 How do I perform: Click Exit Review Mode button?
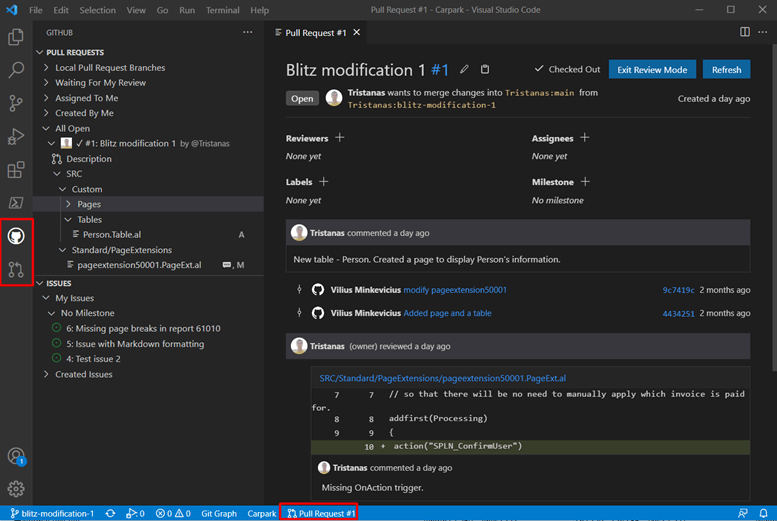coord(652,69)
